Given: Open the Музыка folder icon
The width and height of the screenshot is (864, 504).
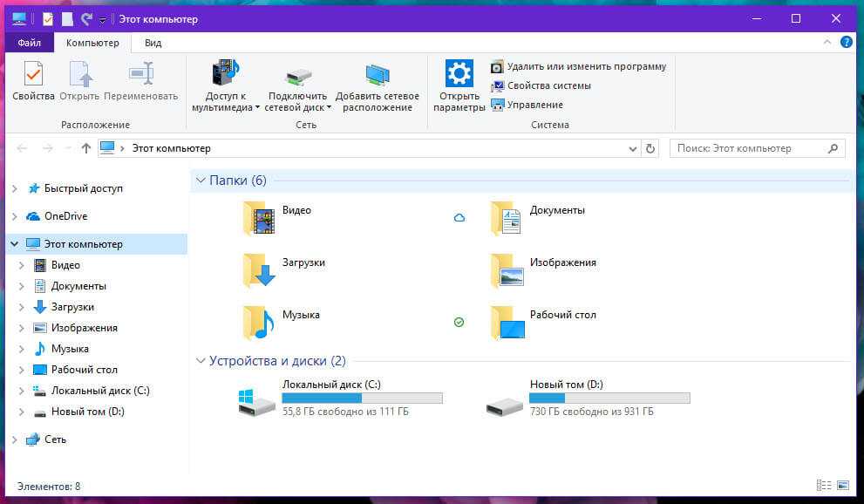Looking at the screenshot, I should [259, 323].
